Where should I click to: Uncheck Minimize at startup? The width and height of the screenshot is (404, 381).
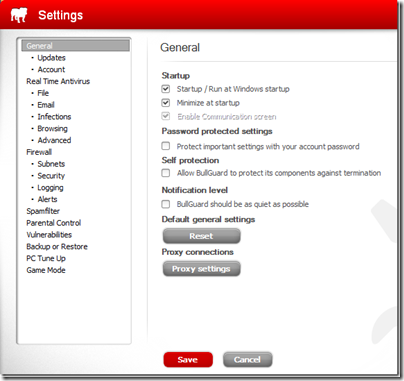pos(166,103)
